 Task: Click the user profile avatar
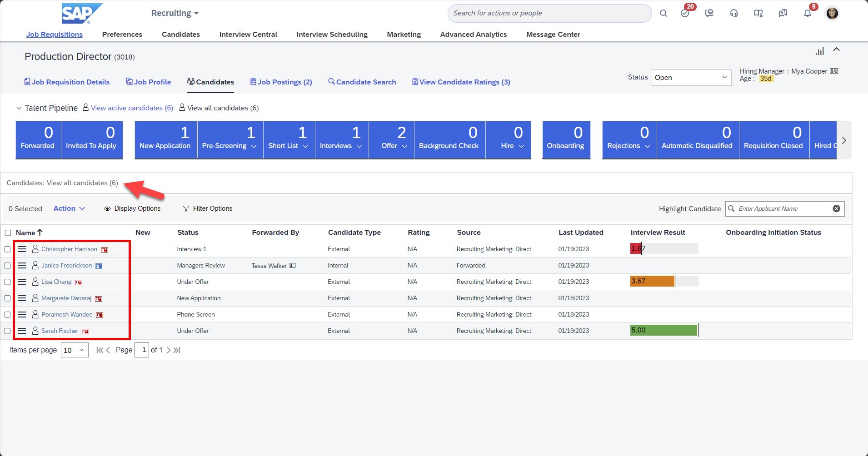click(x=832, y=13)
